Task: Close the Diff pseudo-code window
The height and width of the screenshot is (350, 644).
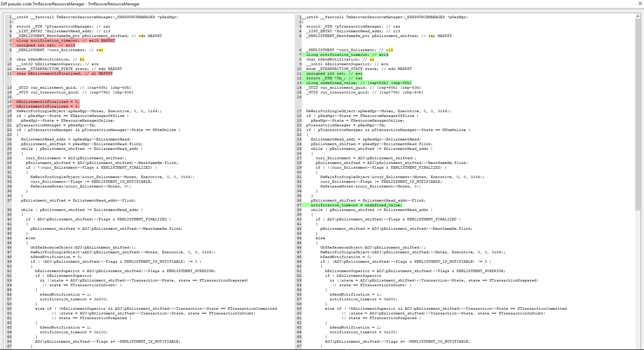Action: (x=640, y=4)
